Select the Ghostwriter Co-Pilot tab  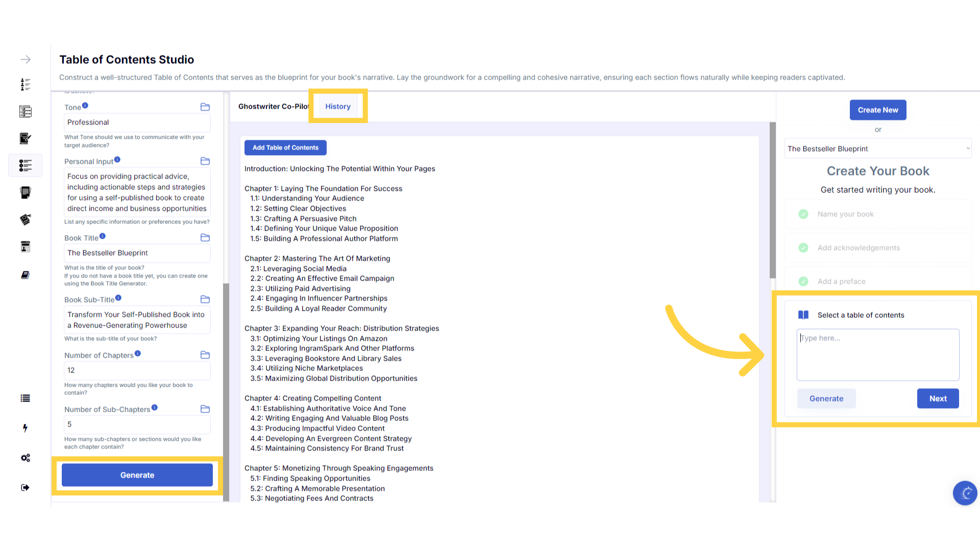273,107
